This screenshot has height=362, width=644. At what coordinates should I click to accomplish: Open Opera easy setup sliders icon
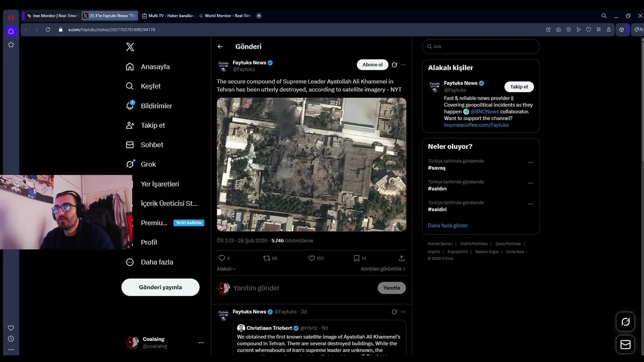[x=599, y=30]
